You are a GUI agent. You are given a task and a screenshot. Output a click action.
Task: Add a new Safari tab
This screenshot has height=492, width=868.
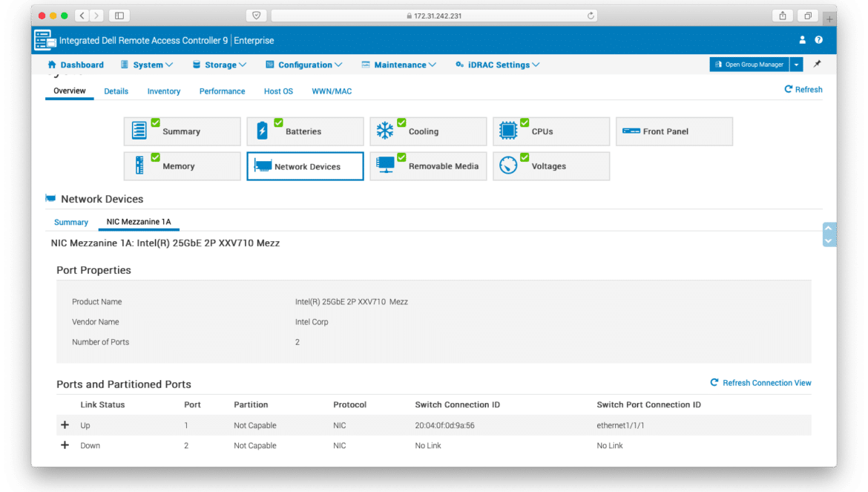tap(829, 19)
